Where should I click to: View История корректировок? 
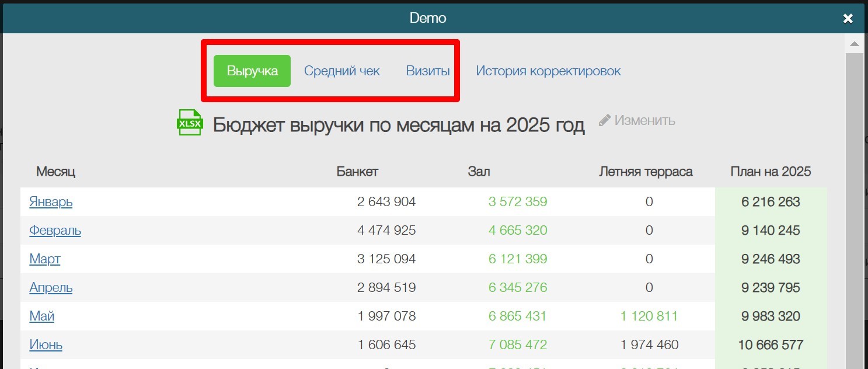click(548, 70)
